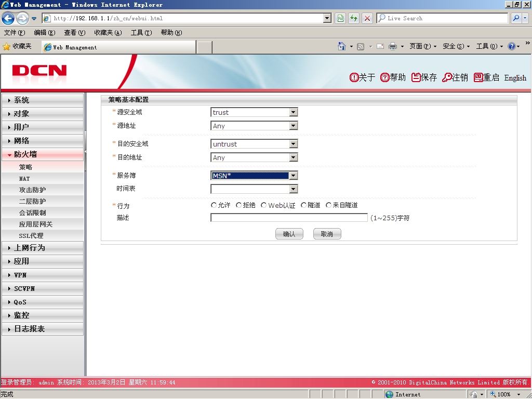The width and height of the screenshot is (532, 399).
Task: Click the protected mode security icon in status bar
Action: point(474,394)
